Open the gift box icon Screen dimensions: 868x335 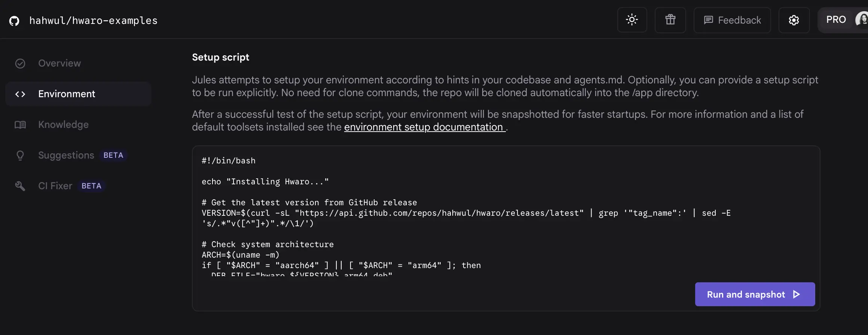pyautogui.click(x=670, y=20)
